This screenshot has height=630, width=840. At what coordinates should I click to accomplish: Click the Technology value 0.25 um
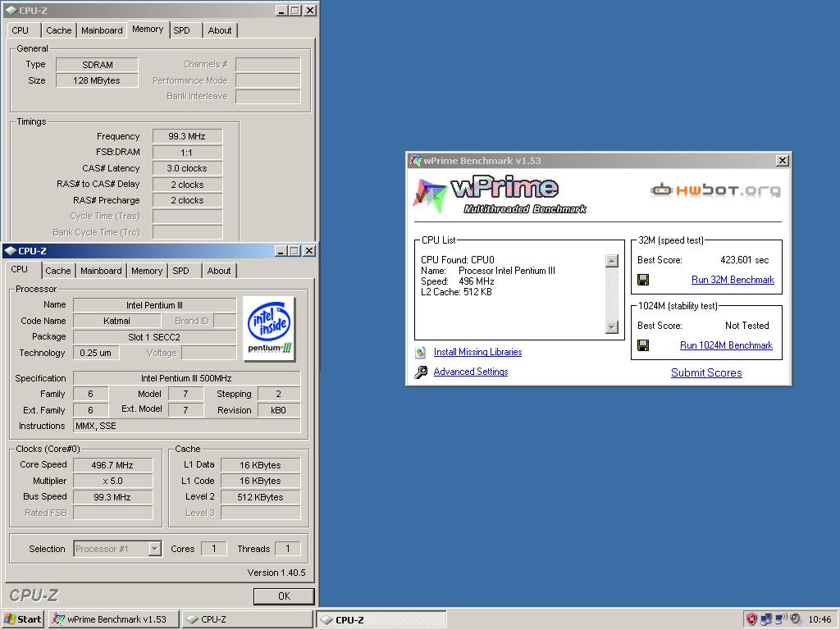(96, 353)
